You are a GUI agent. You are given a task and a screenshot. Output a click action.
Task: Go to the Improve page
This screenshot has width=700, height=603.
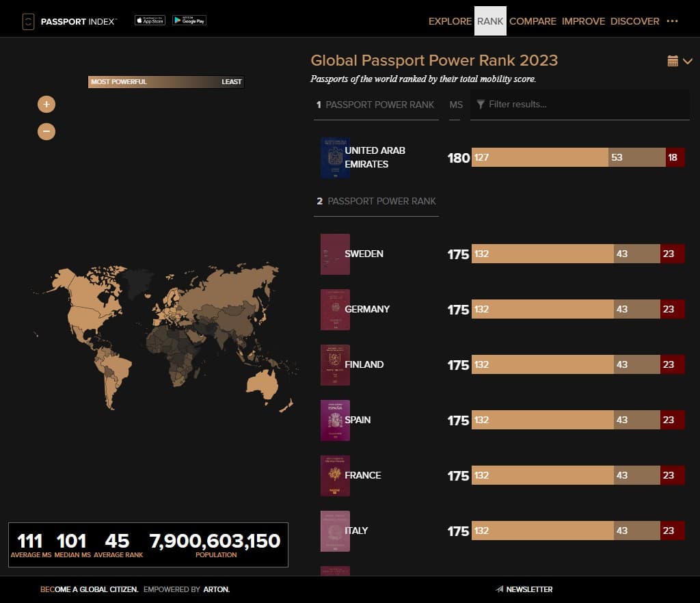point(583,21)
